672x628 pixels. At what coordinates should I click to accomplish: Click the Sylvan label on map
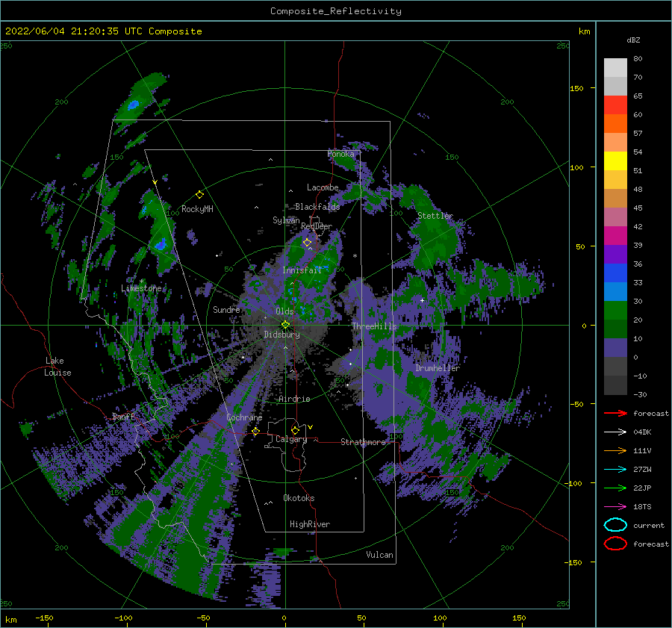[x=286, y=220]
